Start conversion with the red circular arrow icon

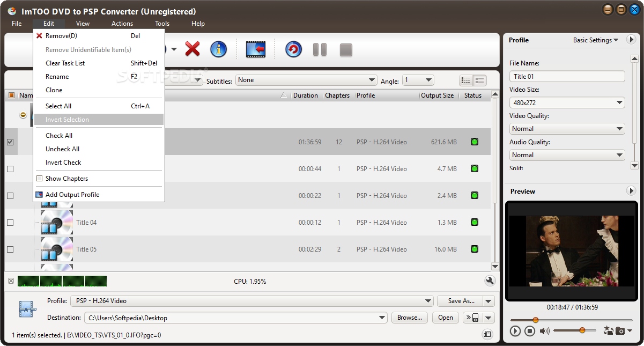(293, 49)
